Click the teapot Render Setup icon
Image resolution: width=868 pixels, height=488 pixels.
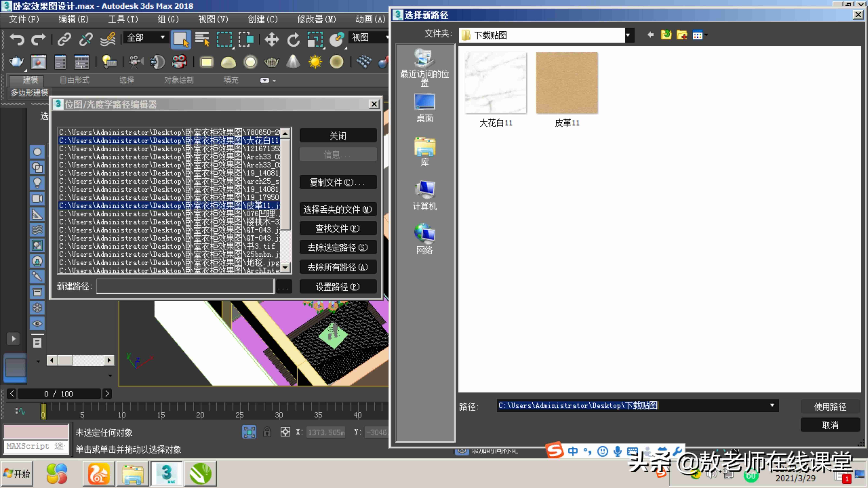click(x=16, y=62)
